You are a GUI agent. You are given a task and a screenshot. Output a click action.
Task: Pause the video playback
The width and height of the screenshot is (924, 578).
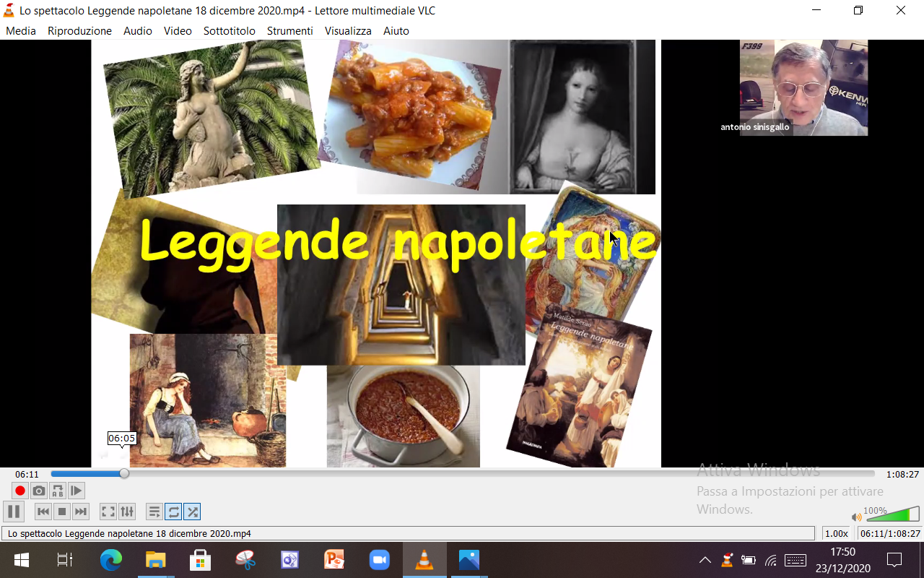[14, 512]
